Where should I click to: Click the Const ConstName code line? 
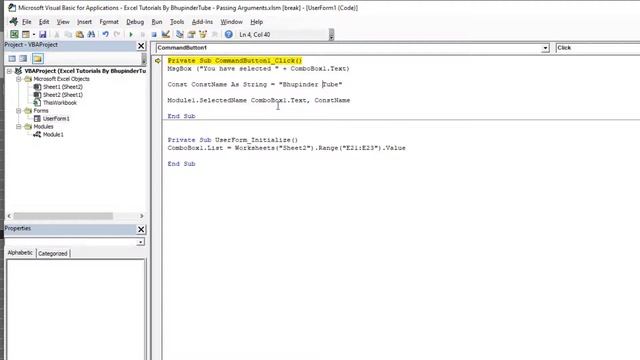[x=255, y=84]
